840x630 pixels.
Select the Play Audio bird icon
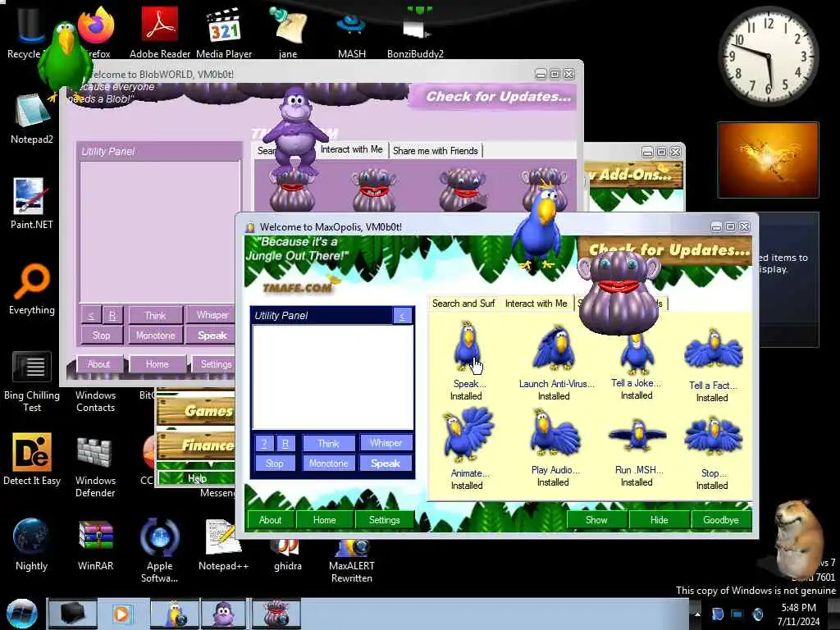[x=554, y=434]
